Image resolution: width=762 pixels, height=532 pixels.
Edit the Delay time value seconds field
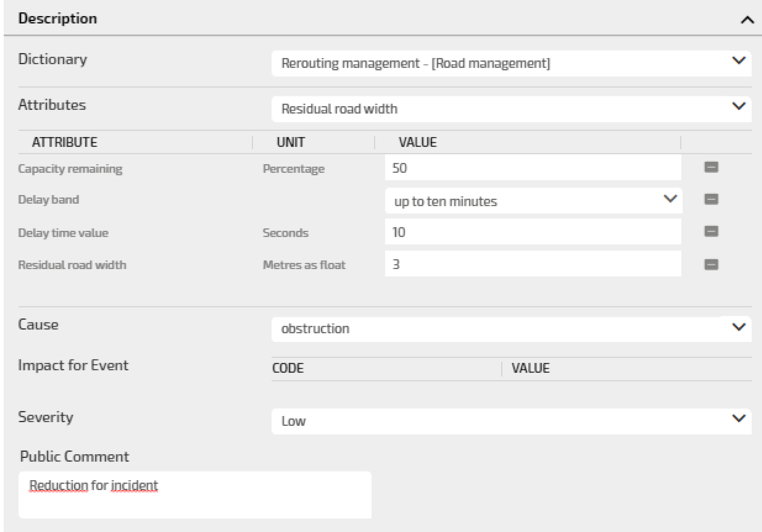click(x=533, y=232)
